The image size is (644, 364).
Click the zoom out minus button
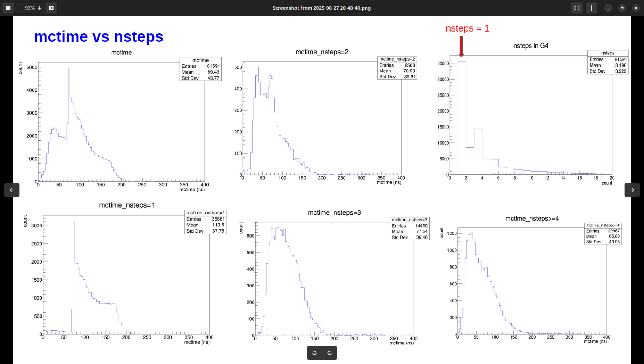click(8, 8)
